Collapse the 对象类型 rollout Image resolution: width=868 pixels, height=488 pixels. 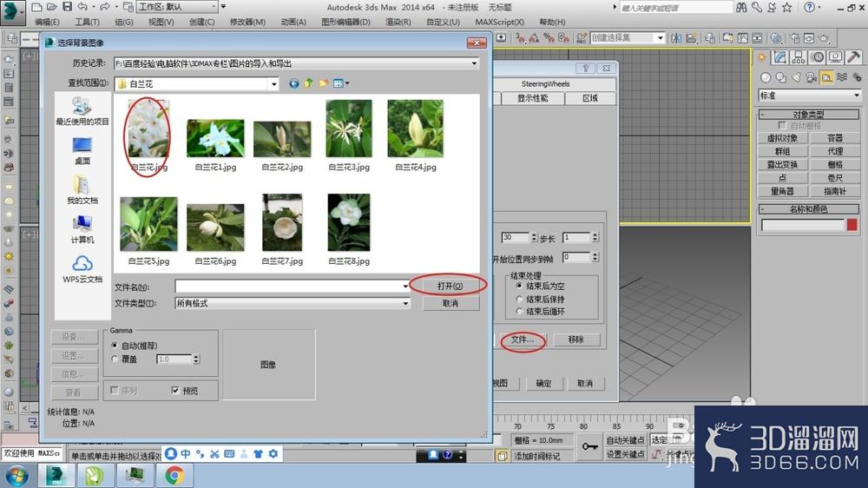click(808, 114)
